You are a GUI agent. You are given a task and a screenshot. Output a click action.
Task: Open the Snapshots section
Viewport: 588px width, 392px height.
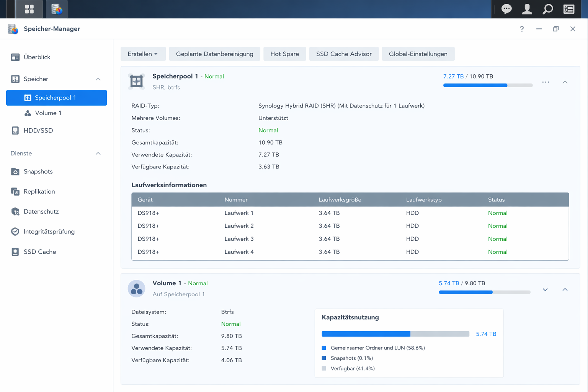coord(38,171)
